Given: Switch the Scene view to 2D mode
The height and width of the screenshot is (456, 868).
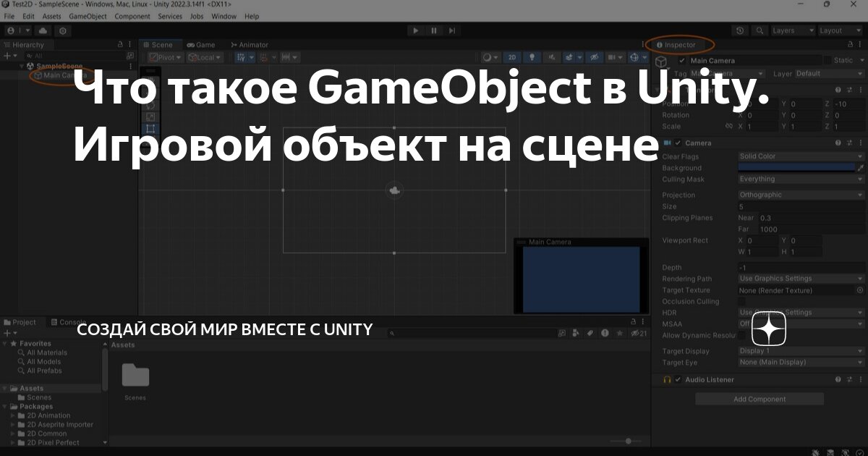Looking at the screenshot, I should [511, 57].
